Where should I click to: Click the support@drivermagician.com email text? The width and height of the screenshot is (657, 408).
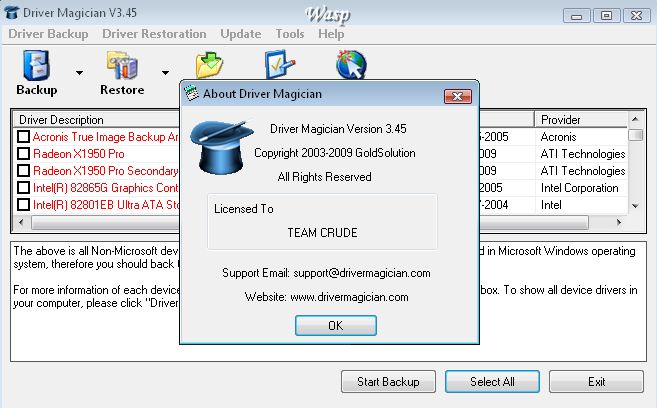click(362, 273)
